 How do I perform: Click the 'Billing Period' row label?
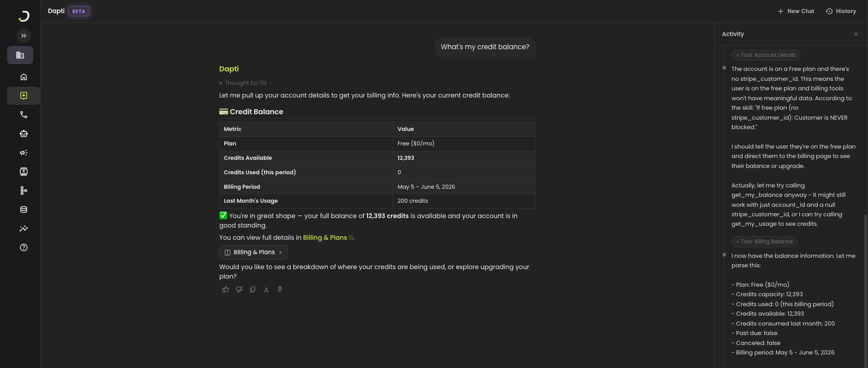242,187
